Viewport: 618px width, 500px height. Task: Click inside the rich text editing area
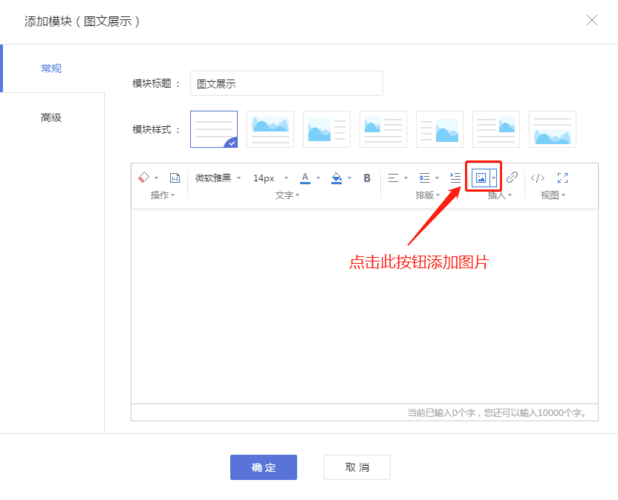[365, 306]
